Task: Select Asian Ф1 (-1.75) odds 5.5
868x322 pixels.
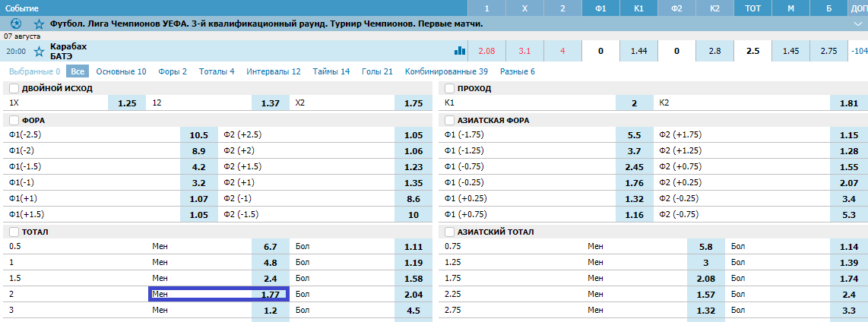Action: click(x=635, y=135)
